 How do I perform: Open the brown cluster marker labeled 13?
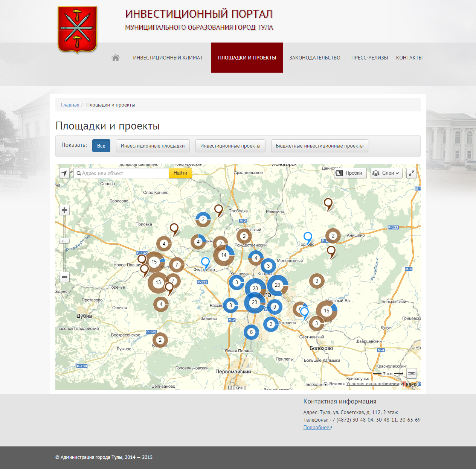click(158, 283)
